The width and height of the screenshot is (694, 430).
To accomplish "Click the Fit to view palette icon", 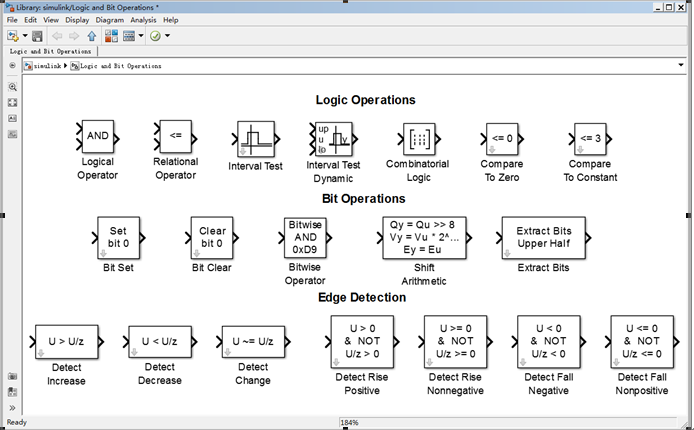I will coord(12,103).
